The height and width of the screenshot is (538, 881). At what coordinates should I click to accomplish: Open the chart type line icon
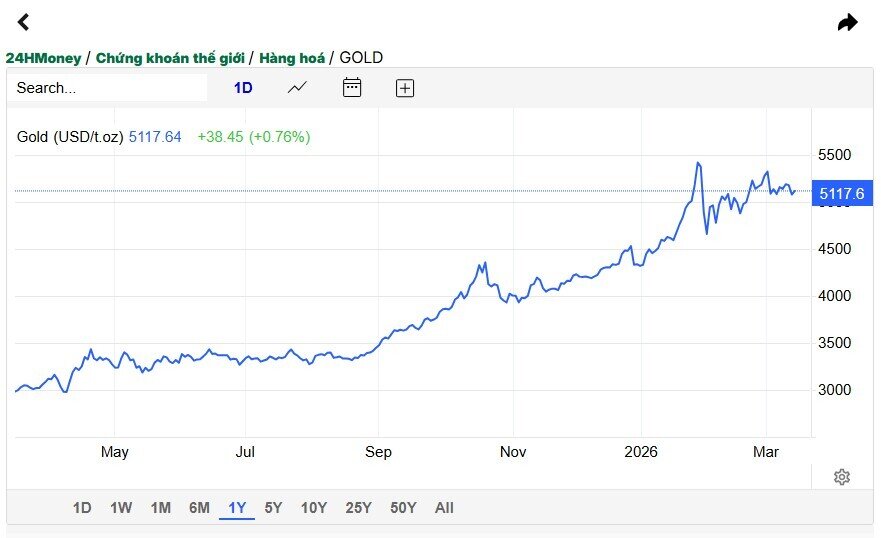297,88
